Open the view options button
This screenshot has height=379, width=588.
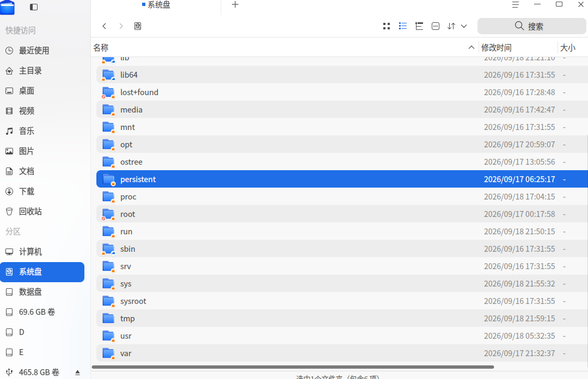[x=436, y=26]
